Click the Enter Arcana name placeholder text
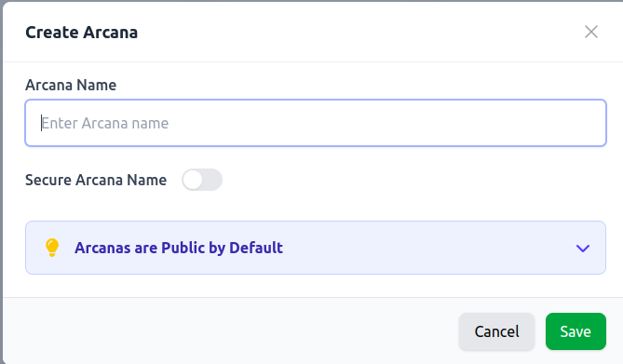Screen dimensions: 623x364 coord(105,123)
